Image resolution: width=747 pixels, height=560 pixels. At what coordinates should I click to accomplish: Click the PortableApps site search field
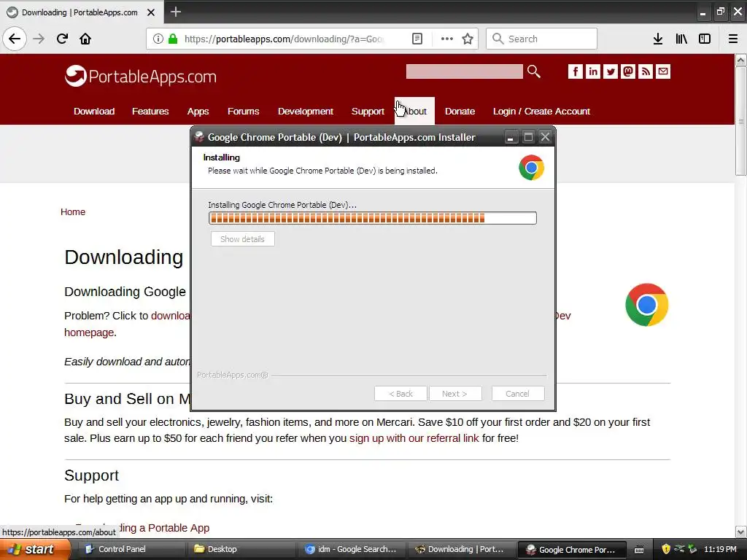(x=464, y=71)
